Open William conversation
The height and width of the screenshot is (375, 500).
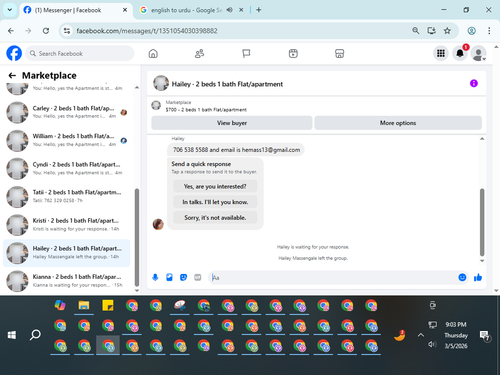(67, 140)
